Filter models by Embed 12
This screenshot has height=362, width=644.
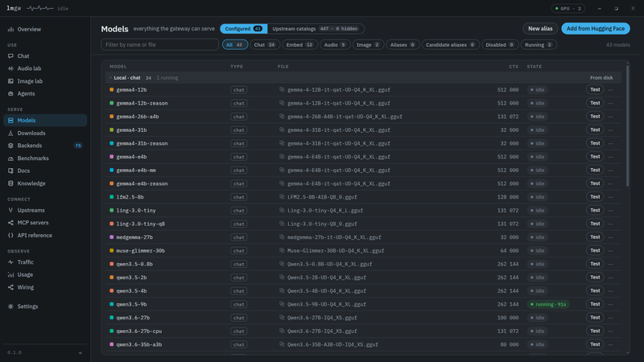click(299, 45)
